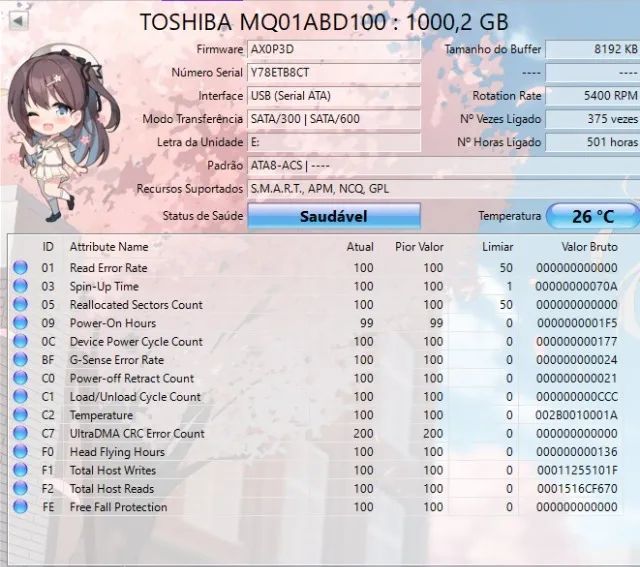Select the Total Host Writes attribute name
The width and height of the screenshot is (640, 567).
113,470
